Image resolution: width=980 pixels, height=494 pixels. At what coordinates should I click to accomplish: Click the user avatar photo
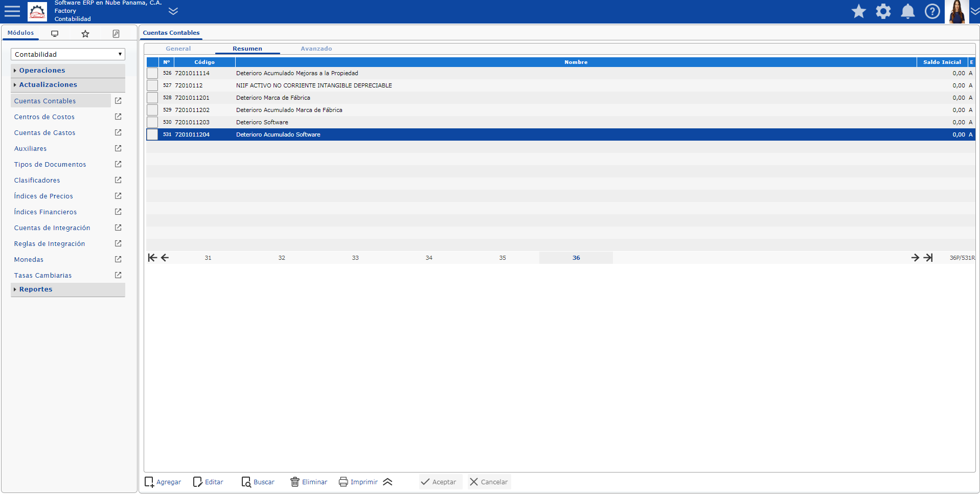[956, 11]
